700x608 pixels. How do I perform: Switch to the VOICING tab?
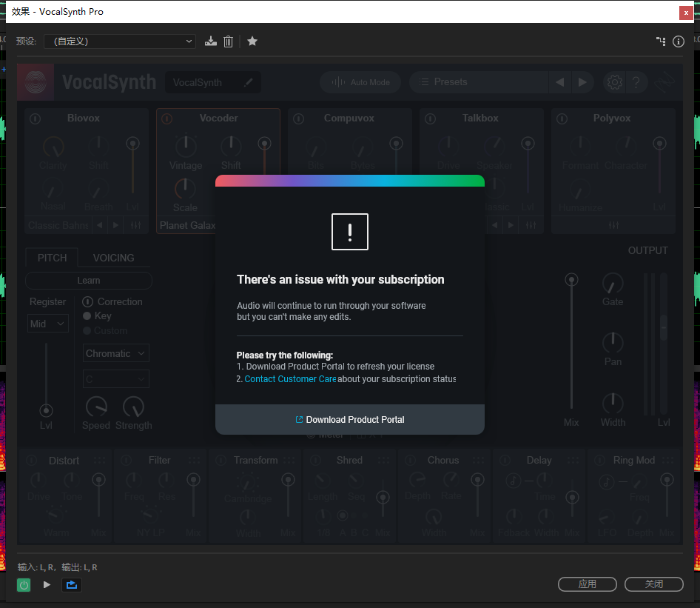[x=113, y=258]
